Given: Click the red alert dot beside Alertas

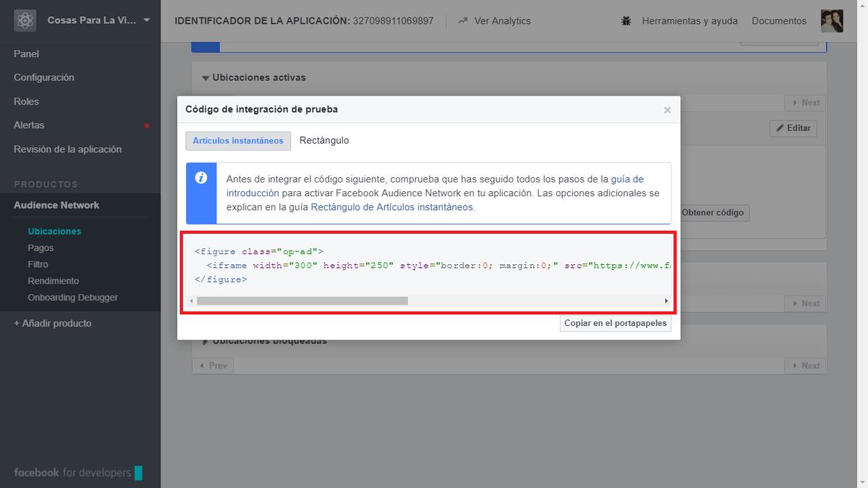Looking at the screenshot, I should click(x=148, y=125).
